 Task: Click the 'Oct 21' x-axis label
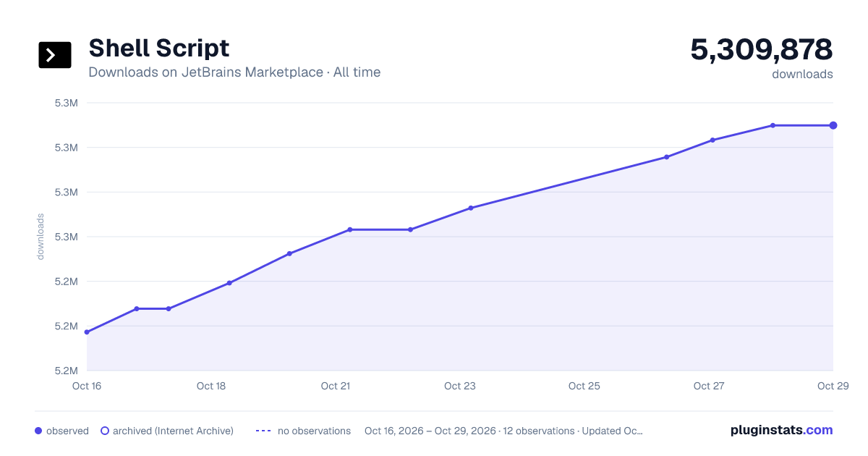pos(336,386)
